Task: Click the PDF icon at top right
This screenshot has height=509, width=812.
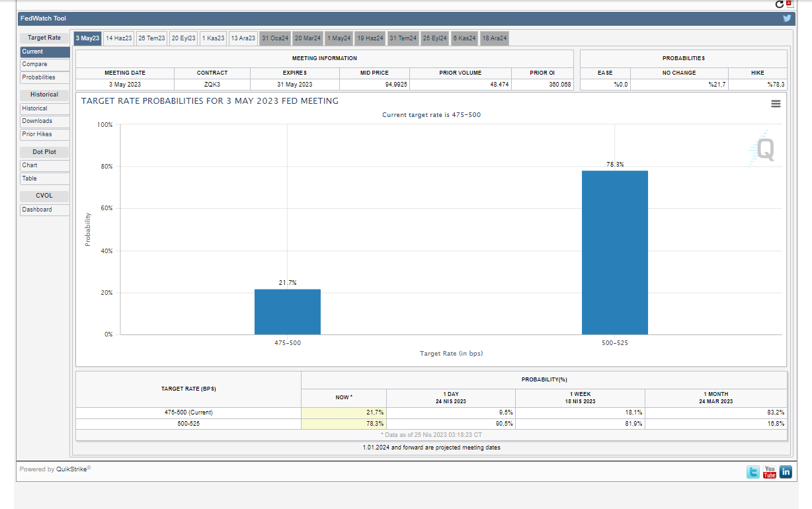Action: (789, 4)
